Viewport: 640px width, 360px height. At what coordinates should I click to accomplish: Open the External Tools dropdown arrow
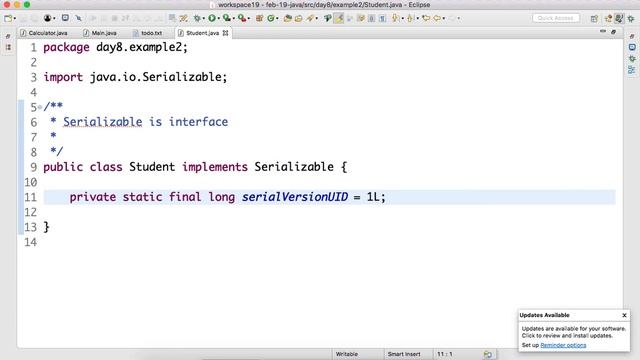point(249,18)
